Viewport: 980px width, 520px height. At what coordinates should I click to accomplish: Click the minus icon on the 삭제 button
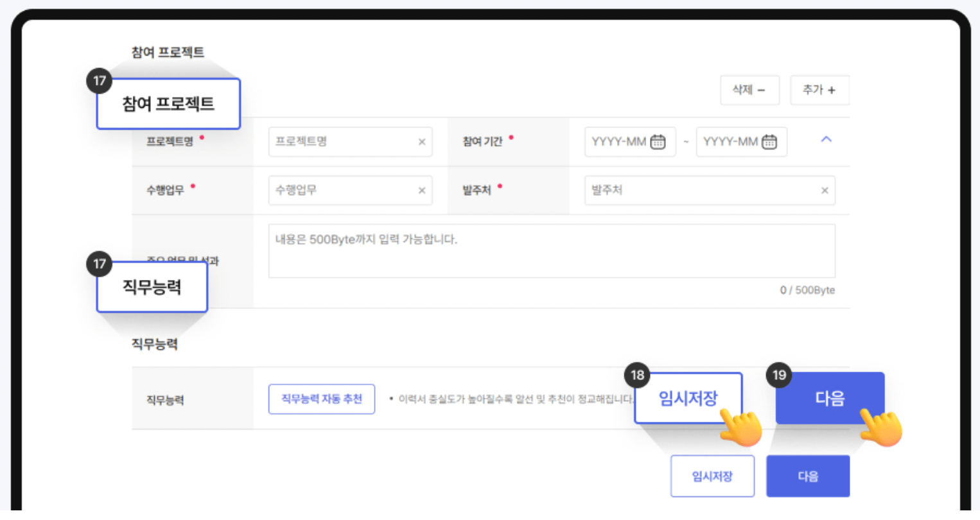point(760,90)
